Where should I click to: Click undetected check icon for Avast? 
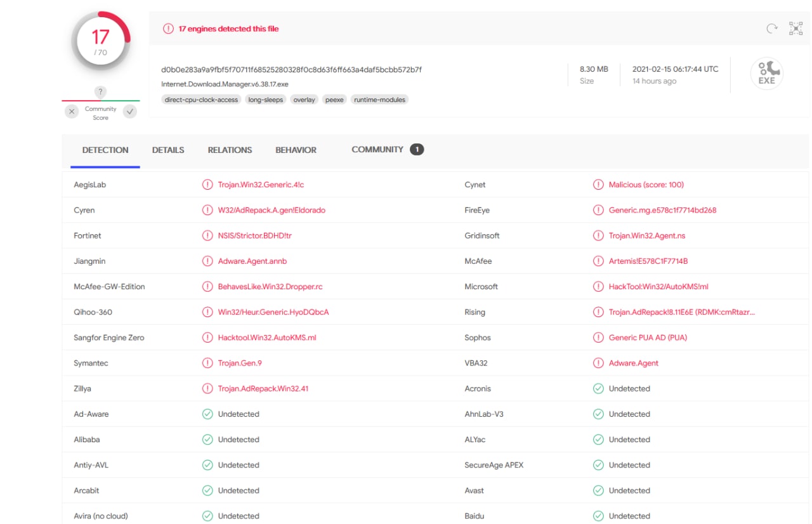click(x=598, y=490)
